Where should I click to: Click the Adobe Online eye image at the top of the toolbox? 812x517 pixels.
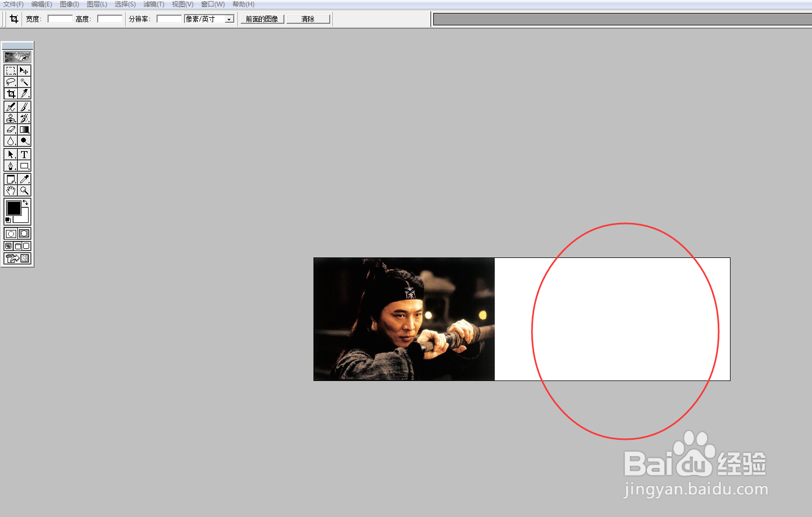click(17, 57)
